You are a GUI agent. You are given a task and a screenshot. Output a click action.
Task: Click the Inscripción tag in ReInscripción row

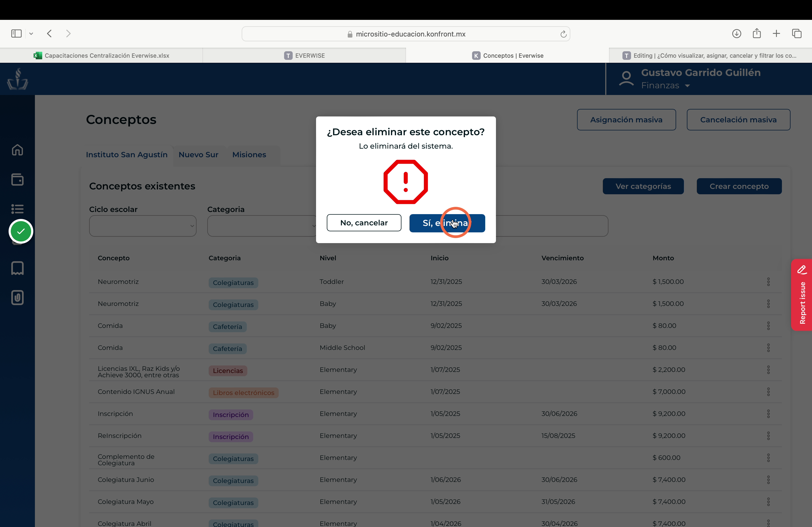click(x=231, y=437)
